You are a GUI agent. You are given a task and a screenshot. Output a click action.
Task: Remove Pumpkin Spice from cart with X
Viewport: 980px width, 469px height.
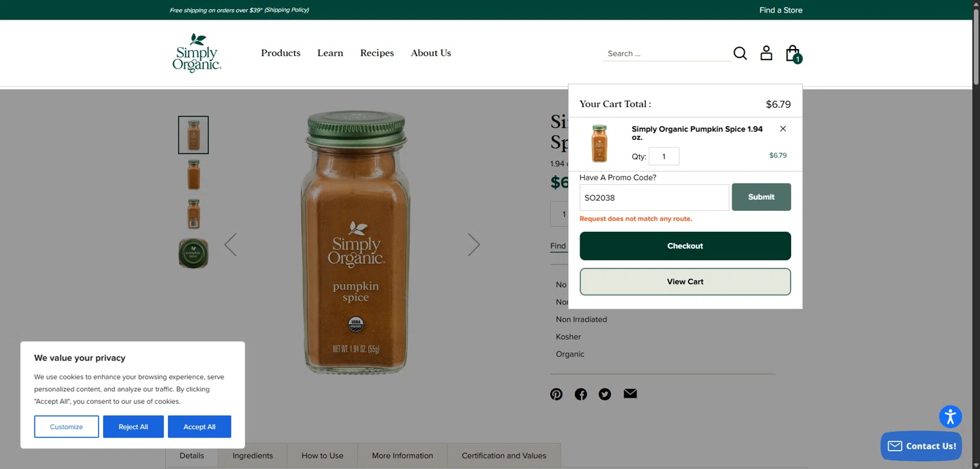point(783,129)
